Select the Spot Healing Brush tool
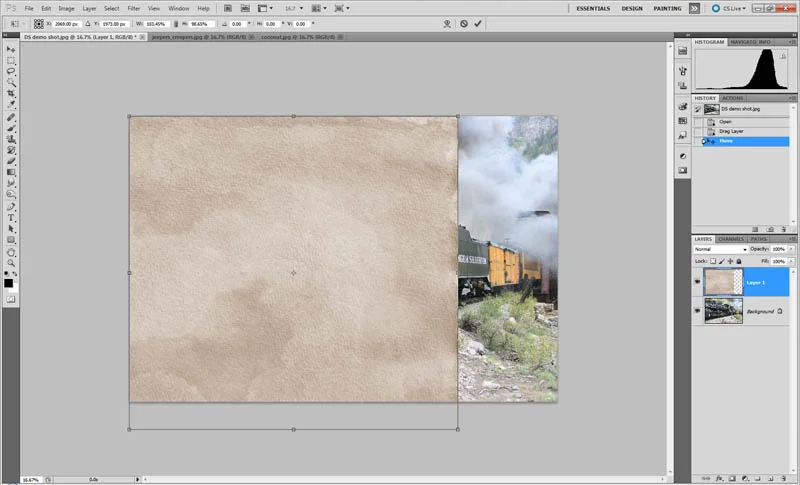 click(x=11, y=118)
